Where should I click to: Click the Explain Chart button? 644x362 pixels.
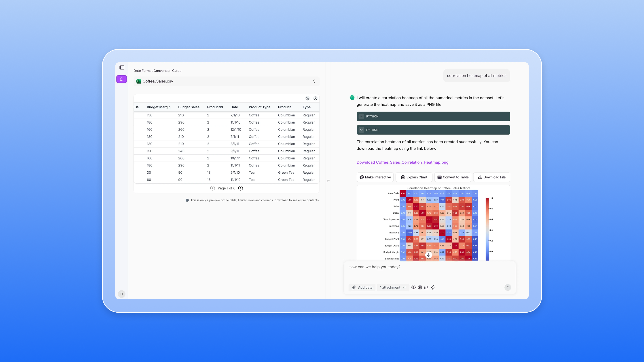[x=414, y=177]
